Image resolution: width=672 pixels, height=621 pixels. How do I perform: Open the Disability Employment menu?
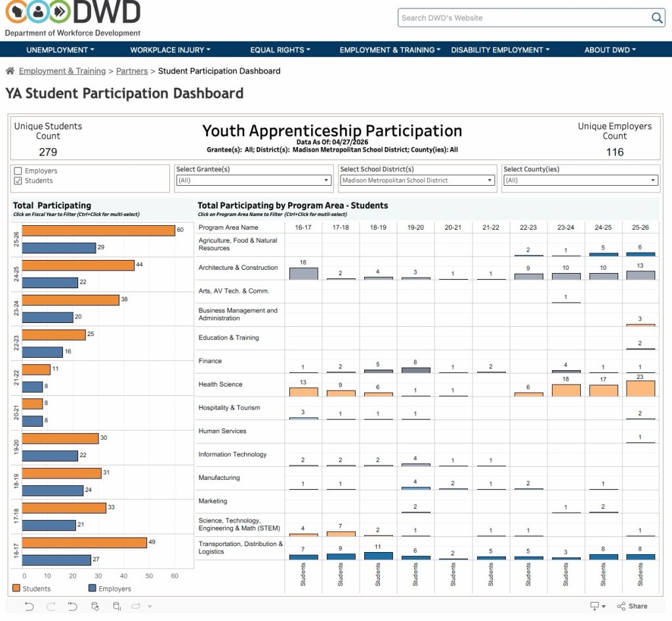pyautogui.click(x=500, y=50)
